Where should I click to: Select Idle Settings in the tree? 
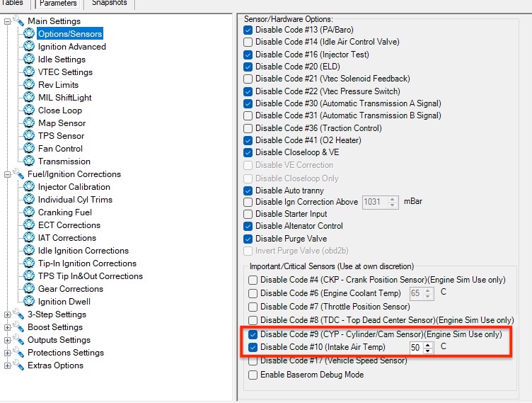coord(62,59)
